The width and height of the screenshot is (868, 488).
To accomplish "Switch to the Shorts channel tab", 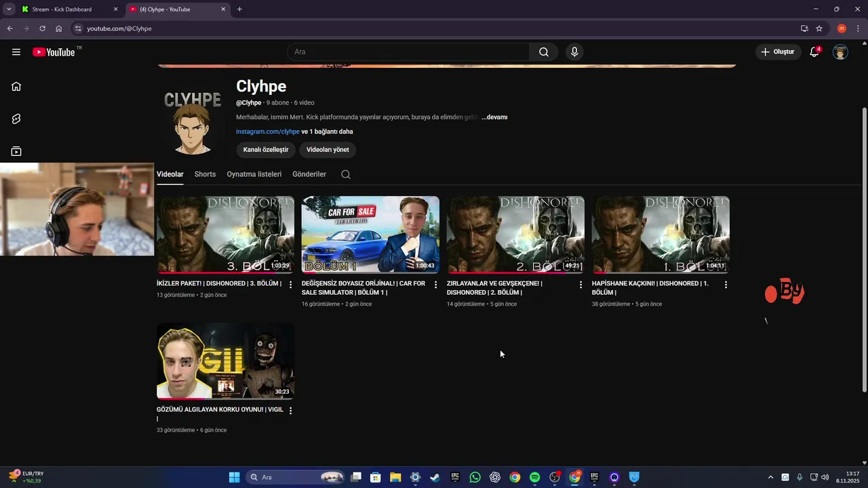I will (205, 174).
